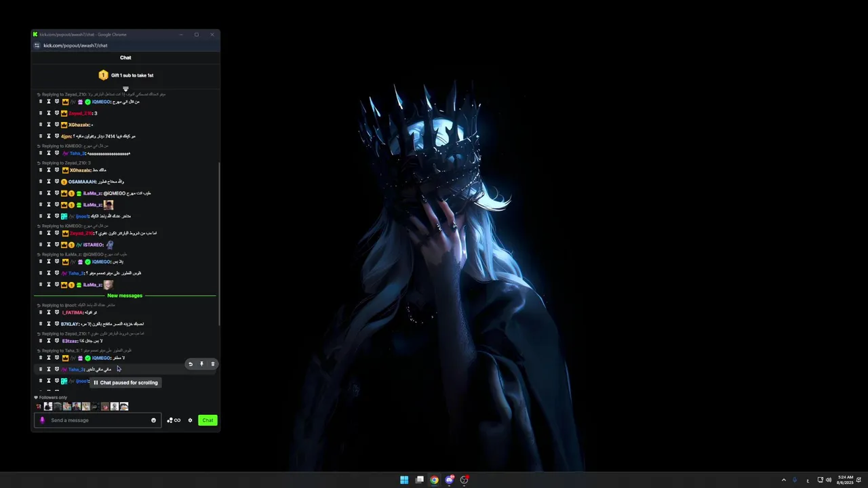Ban user I_FATIMA via the shield icon

57,312
